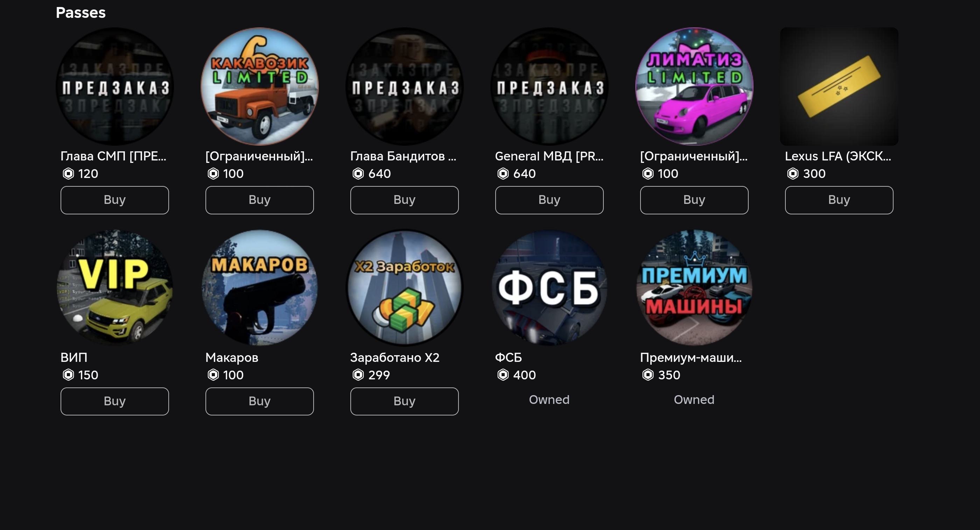Buy the ВИП pass for 150
The height and width of the screenshot is (530, 980).
(x=114, y=401)
